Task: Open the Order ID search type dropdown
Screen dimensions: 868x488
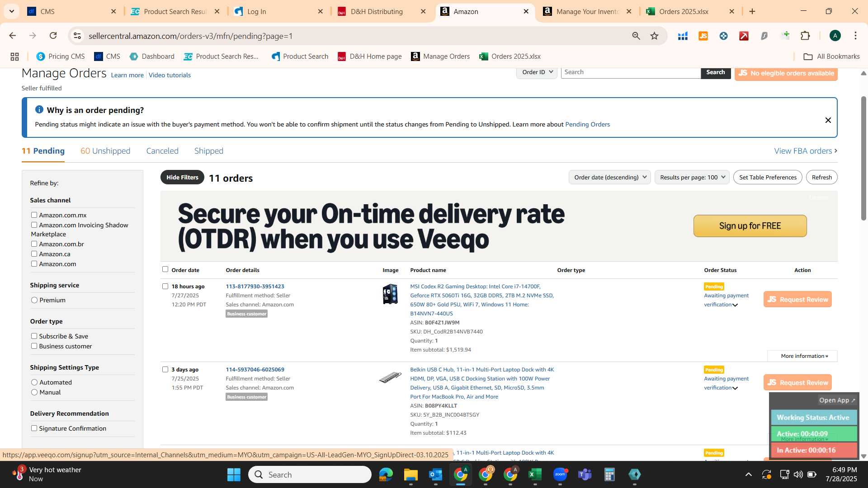Action: coord(537,72)
